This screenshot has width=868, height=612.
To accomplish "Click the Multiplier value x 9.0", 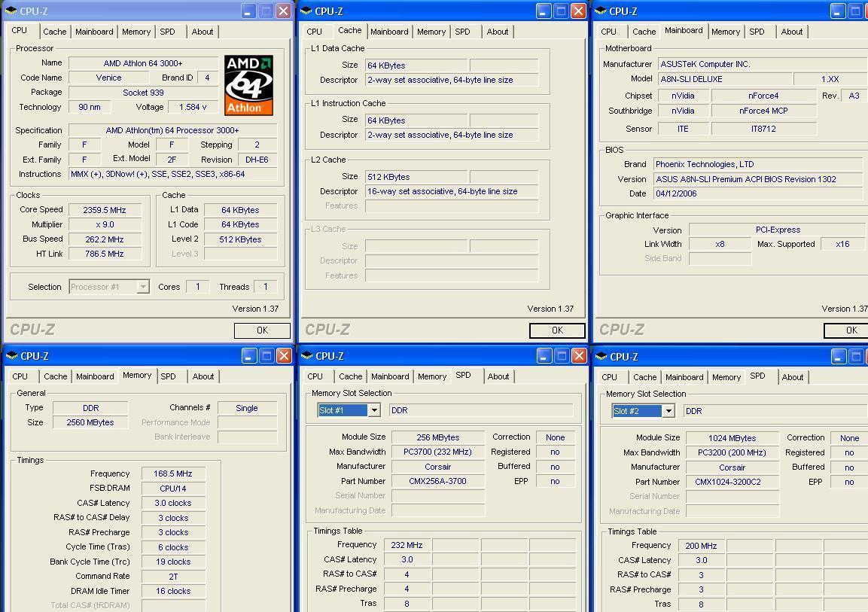I will 105,224.
